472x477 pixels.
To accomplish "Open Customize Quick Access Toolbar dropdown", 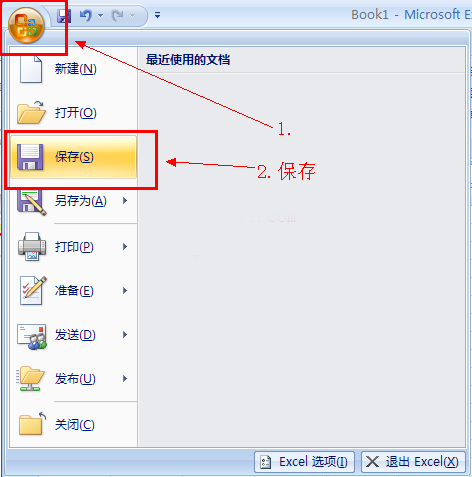I will pos(157,15).
